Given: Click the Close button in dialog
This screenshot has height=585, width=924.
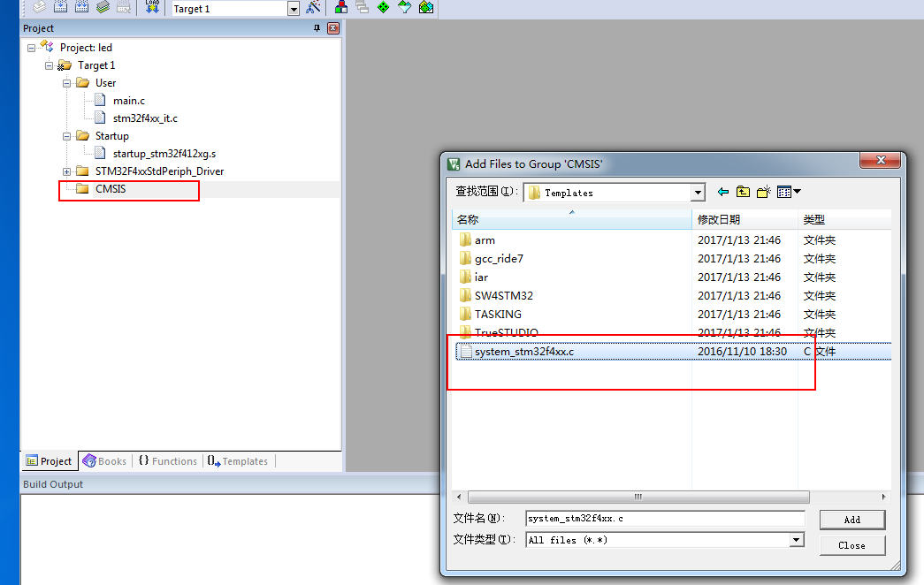Looking at the screenshot, I should point(851,545).
